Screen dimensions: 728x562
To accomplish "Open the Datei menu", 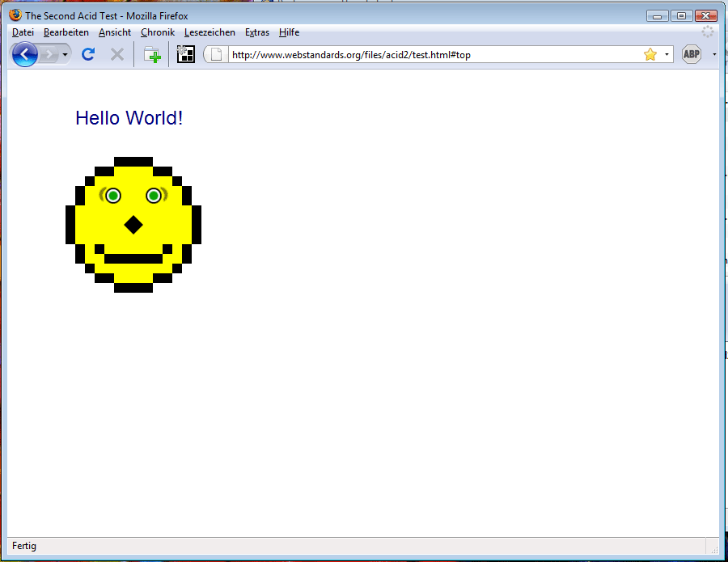I will pyautogui.click(x=23, y=32).
